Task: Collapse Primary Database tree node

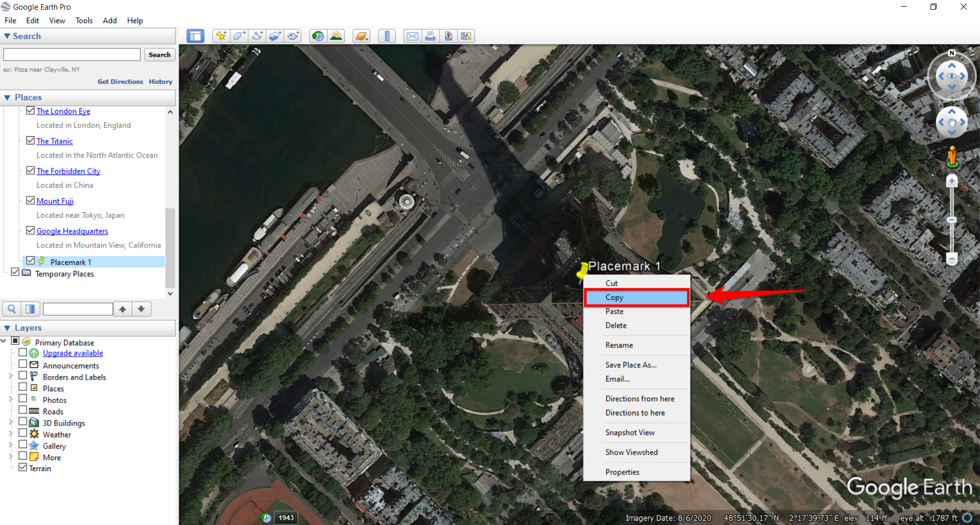Action: (x=4, y=341)
